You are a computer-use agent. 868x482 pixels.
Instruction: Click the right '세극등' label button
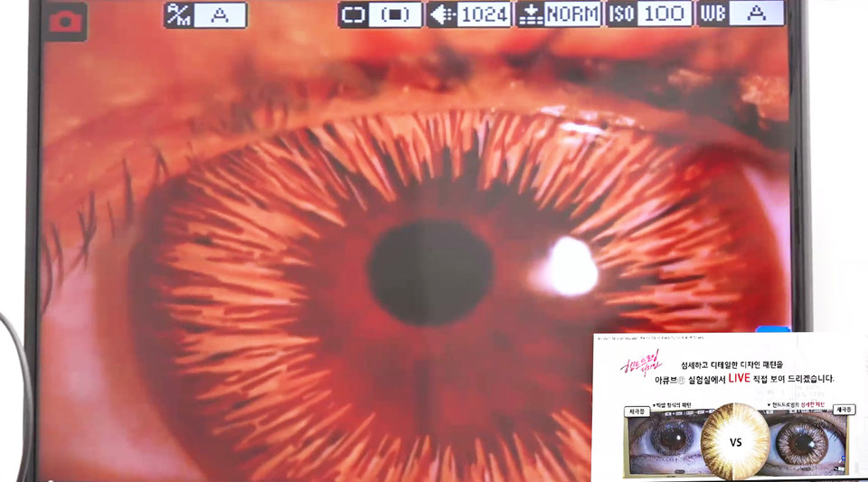pyautogui.click(x=844, y=410)
